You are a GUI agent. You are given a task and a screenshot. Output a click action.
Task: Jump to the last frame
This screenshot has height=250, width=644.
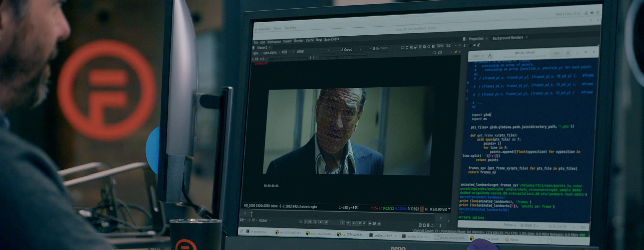[x=360, y=223]
